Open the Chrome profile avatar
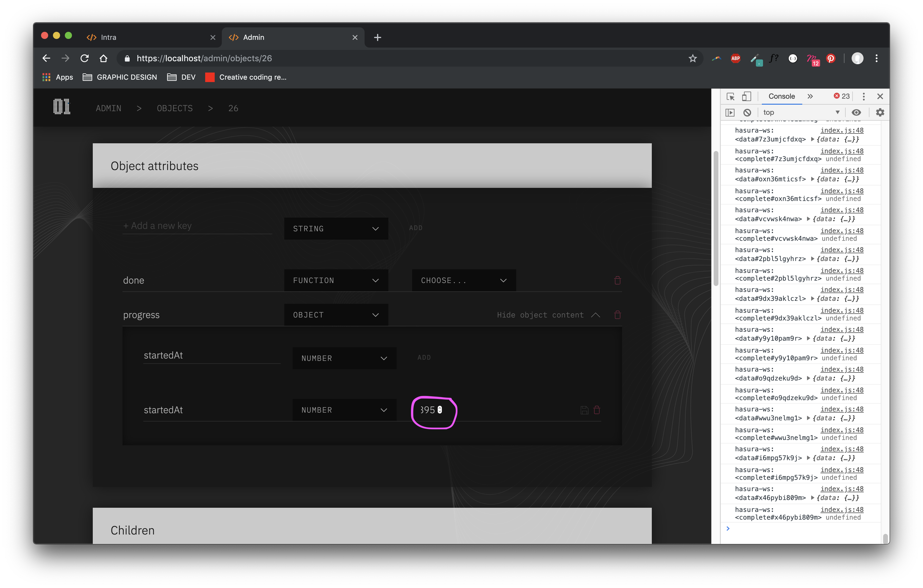Screen dimensions: 923x588 tap(858, 58)
